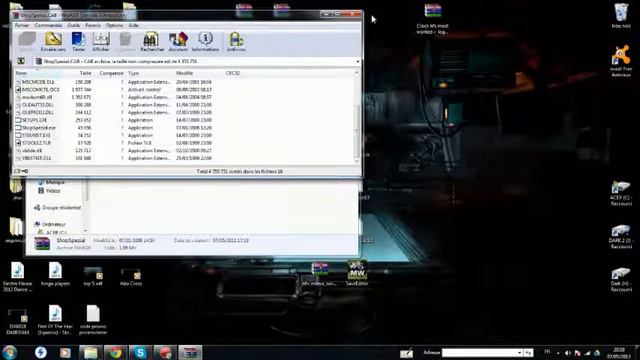
Task: Select Vidéos in Explorer navigation pane
Action: 49,191
